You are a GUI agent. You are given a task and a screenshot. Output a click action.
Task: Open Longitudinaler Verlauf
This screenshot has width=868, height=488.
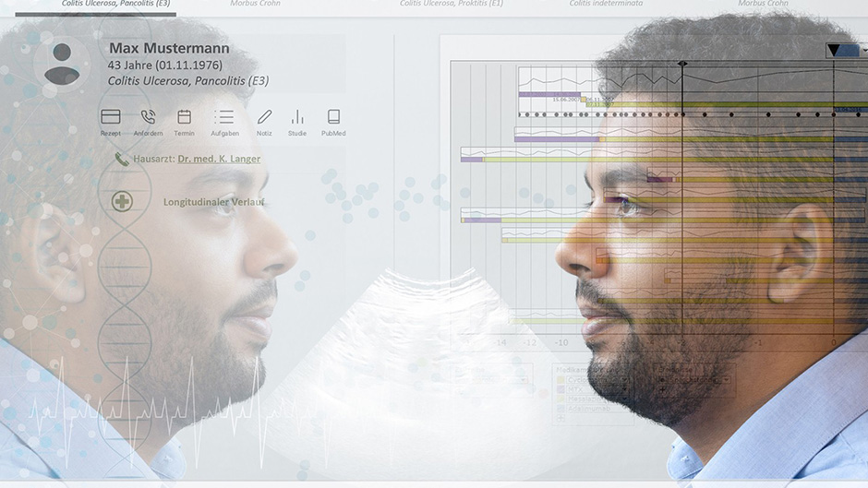pyautogui.click(x=213, y=202)
